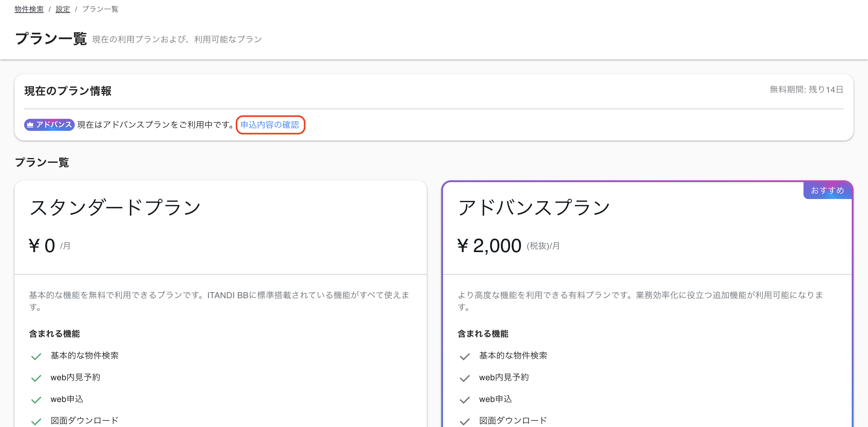Click the gray check beside 基本的な物件検索 in Advance
The height and width of the screenshot is (427, 868).
point(465,356)
